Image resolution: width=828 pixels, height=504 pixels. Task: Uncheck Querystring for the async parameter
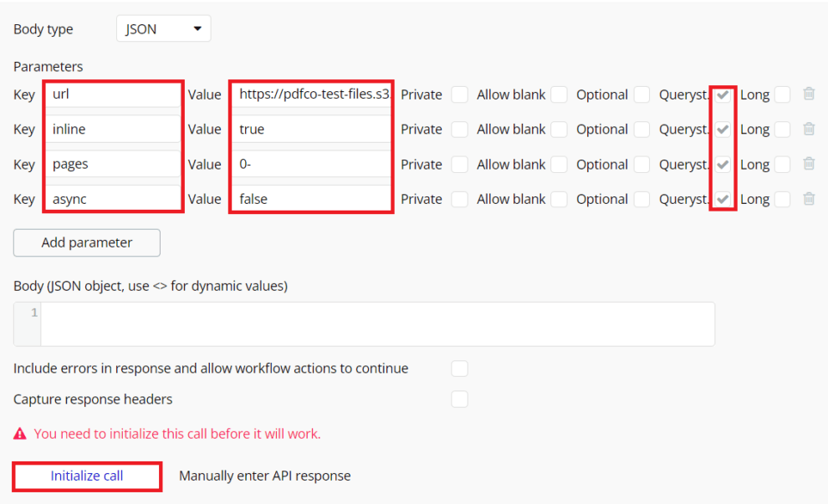pyautogui.click(x=723, y=199)
